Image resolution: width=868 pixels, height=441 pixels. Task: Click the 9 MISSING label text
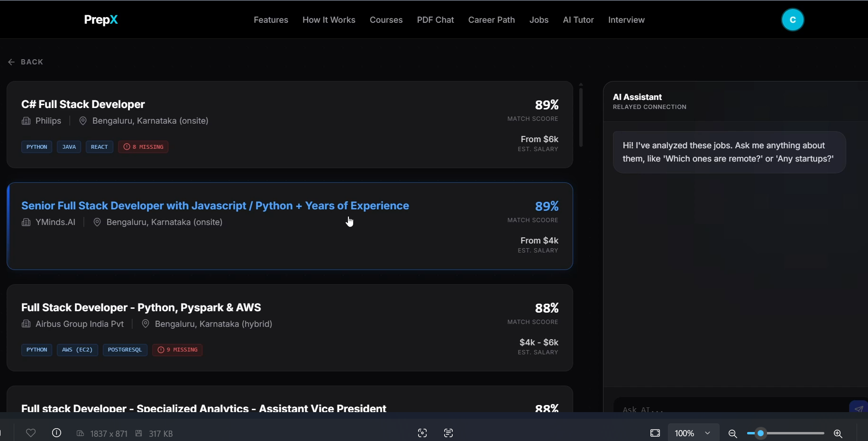tap(182, 350)
